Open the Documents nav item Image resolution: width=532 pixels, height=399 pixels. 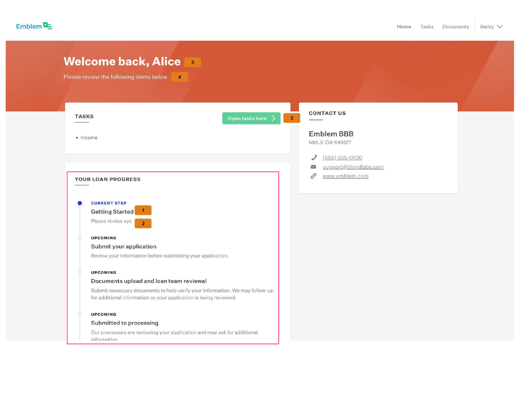coord(456,27)
